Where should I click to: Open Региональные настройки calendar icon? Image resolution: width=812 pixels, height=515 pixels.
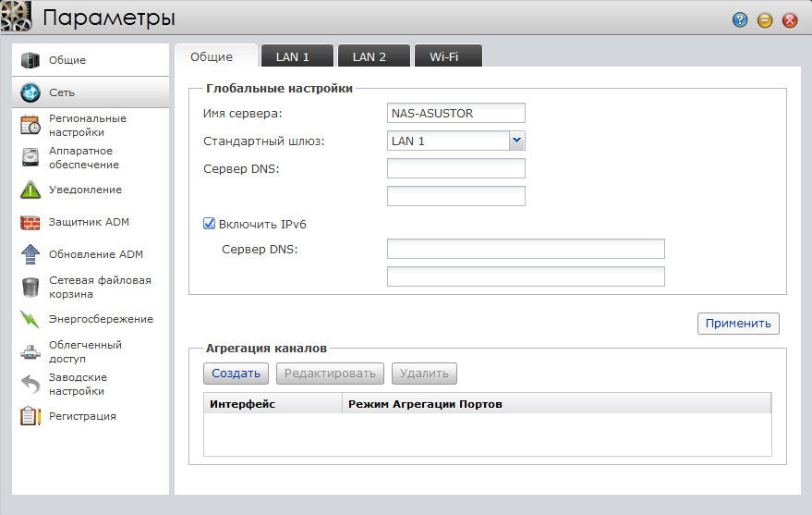pos(30,126)
